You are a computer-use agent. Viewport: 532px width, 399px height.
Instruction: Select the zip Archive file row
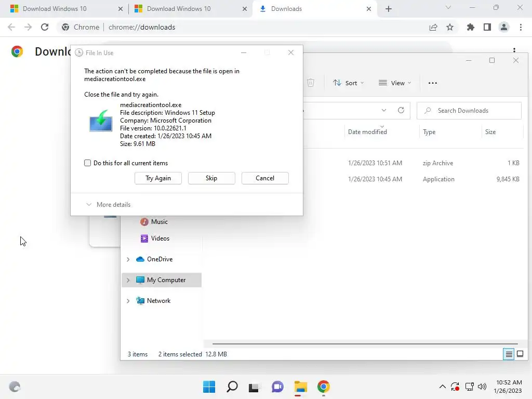click(x=412, y=163)
